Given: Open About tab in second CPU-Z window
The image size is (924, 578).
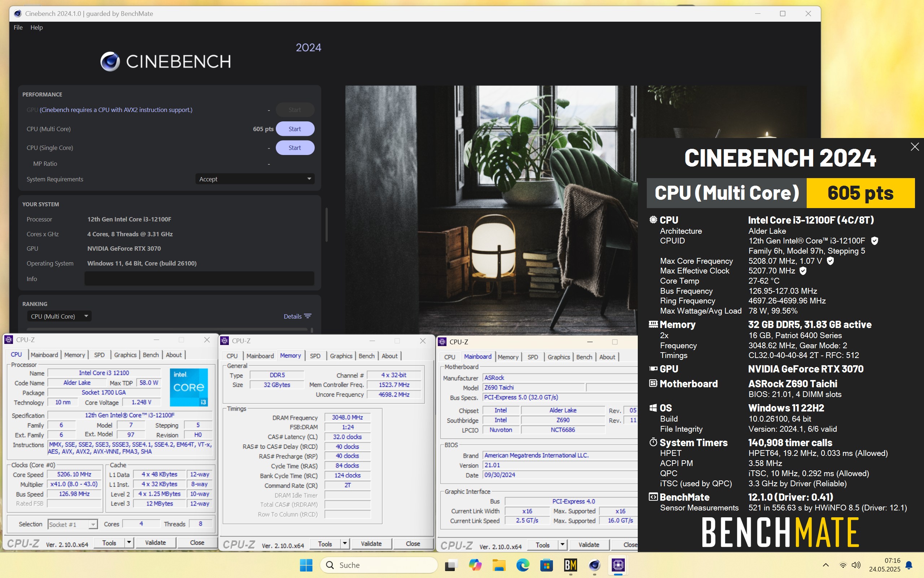Looking at the screenshot, I should (x=389, y=356).
